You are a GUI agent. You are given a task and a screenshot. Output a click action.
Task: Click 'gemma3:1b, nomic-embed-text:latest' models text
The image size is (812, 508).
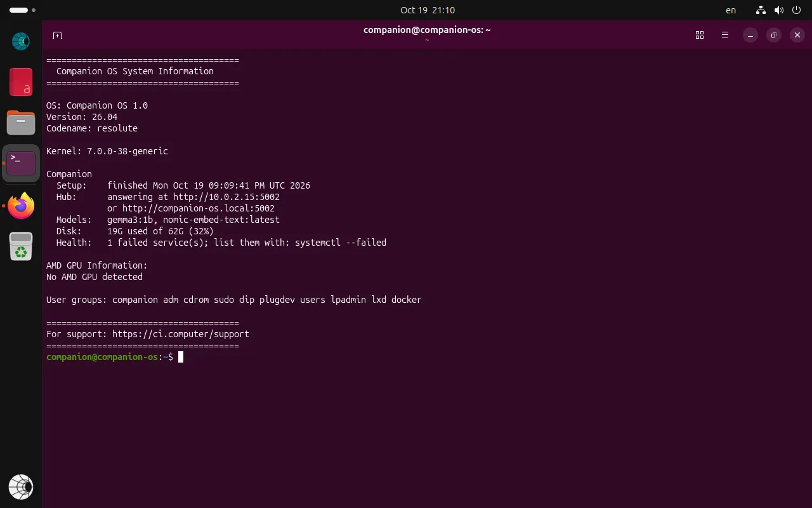[x=193, y=220]
